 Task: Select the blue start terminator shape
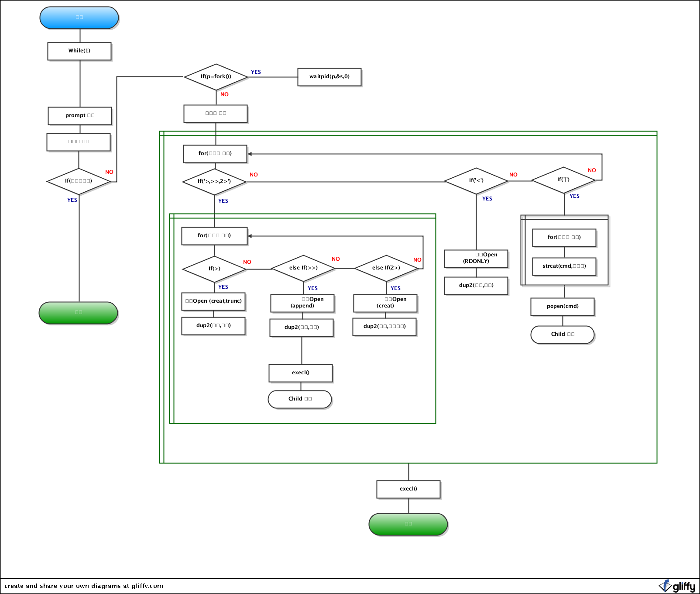[79, 17]
